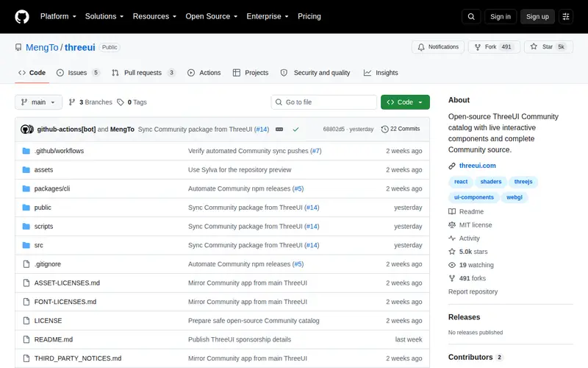The height and width of the screenshot is (368, 588).
Task: Open the green Code dropdown button
Action: [405, 102]
